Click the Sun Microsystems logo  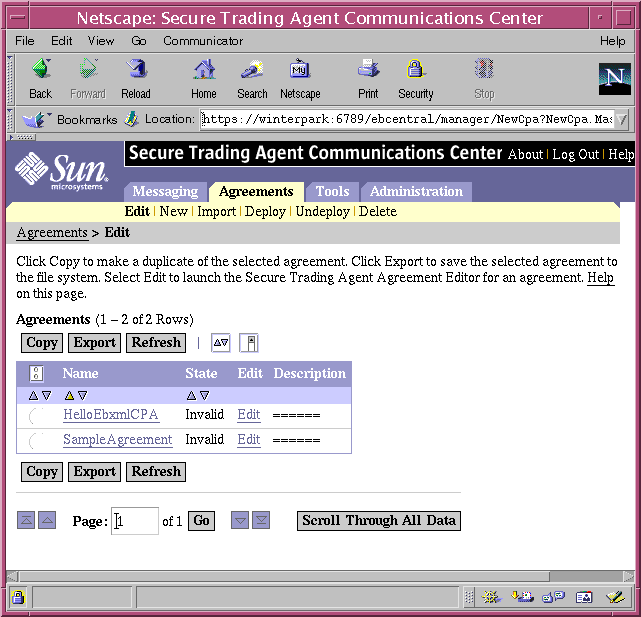pyautogui.click(x=61, y=172)
